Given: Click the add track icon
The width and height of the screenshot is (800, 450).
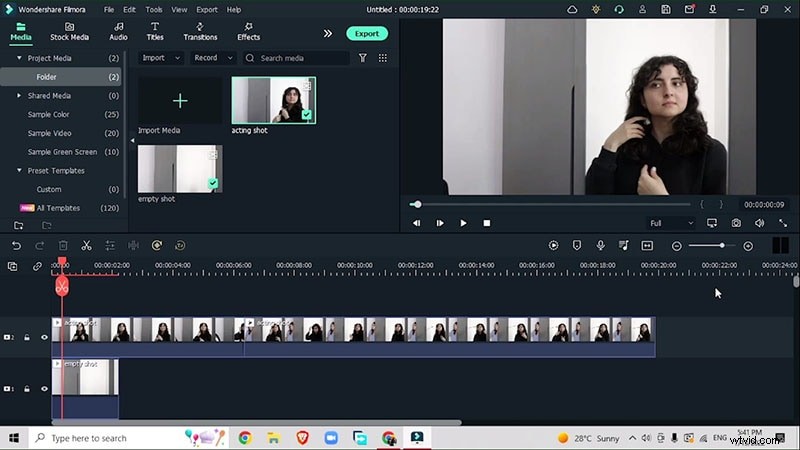Looking at the screenshot, I should coord(13,266).
